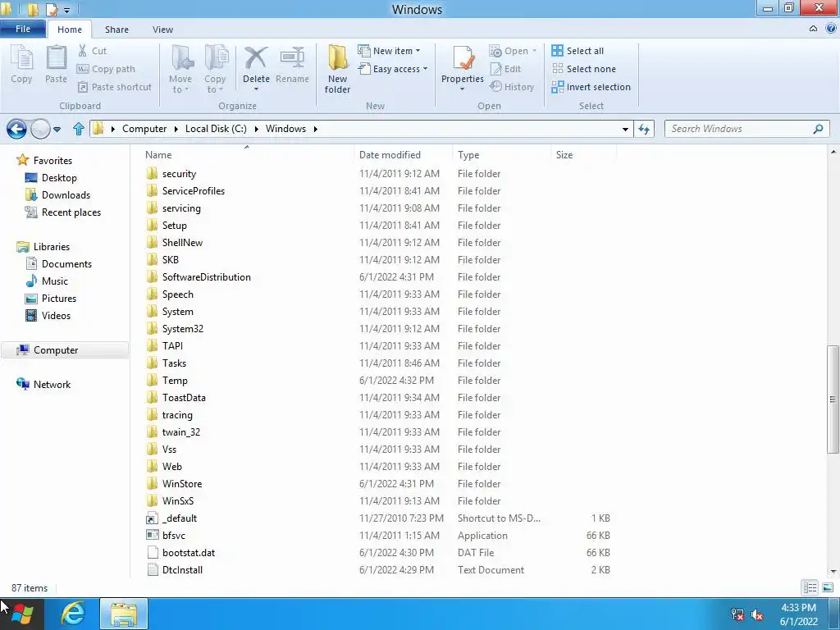Open the Properties icon with checkmark

463,59
